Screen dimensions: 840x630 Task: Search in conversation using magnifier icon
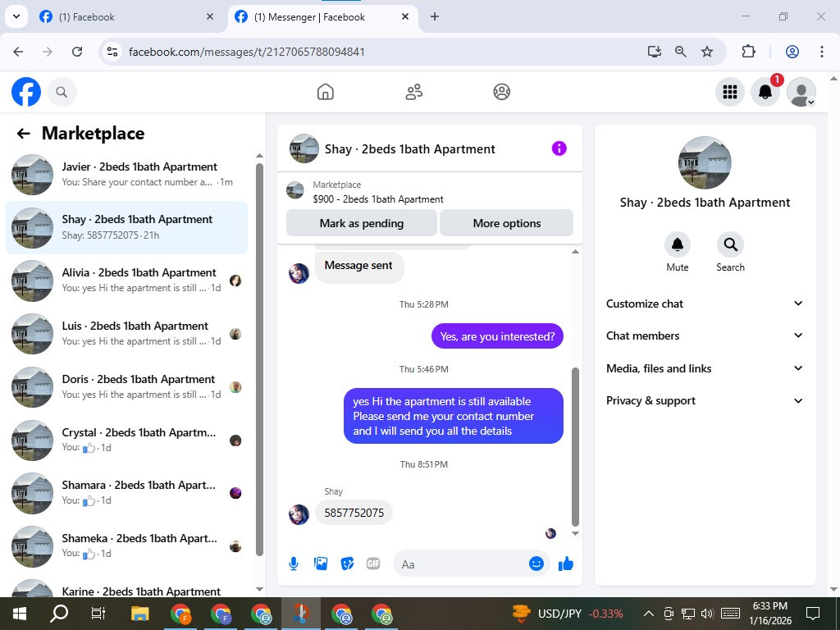730,244
